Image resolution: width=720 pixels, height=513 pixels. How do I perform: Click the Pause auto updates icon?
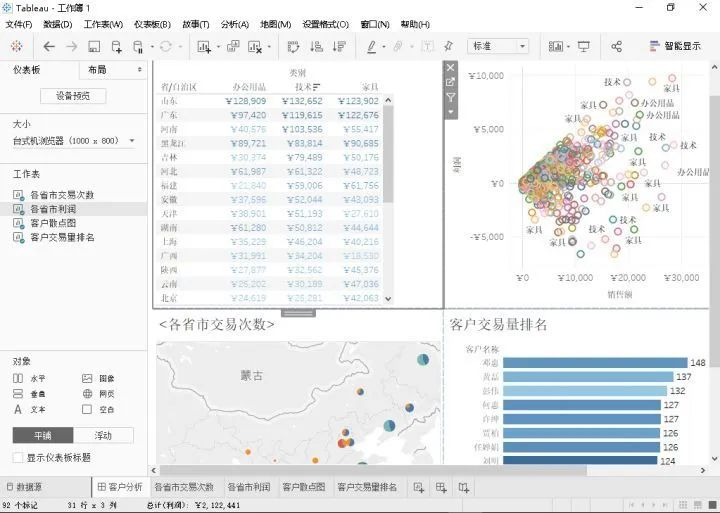[138, 47]
